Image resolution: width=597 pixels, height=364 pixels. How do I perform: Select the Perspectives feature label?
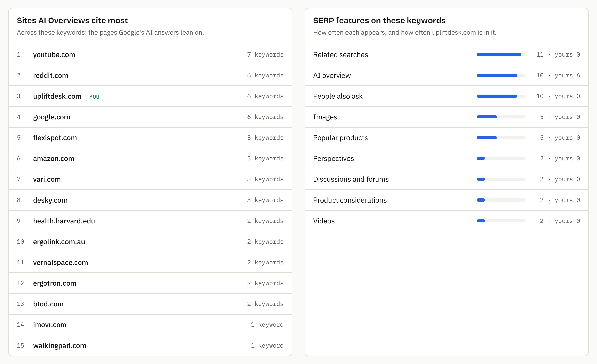[x=334, y=158]
